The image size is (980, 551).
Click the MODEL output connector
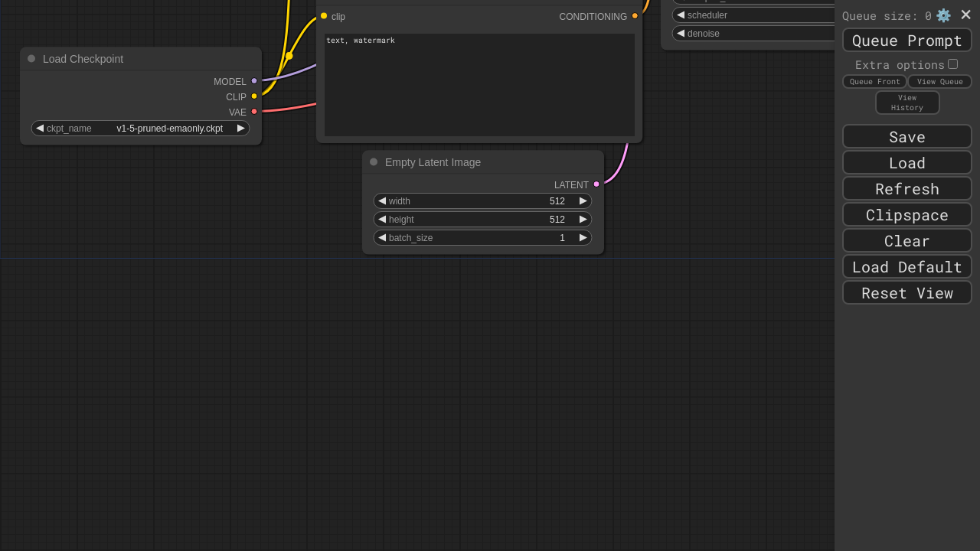tap(254, 81)
